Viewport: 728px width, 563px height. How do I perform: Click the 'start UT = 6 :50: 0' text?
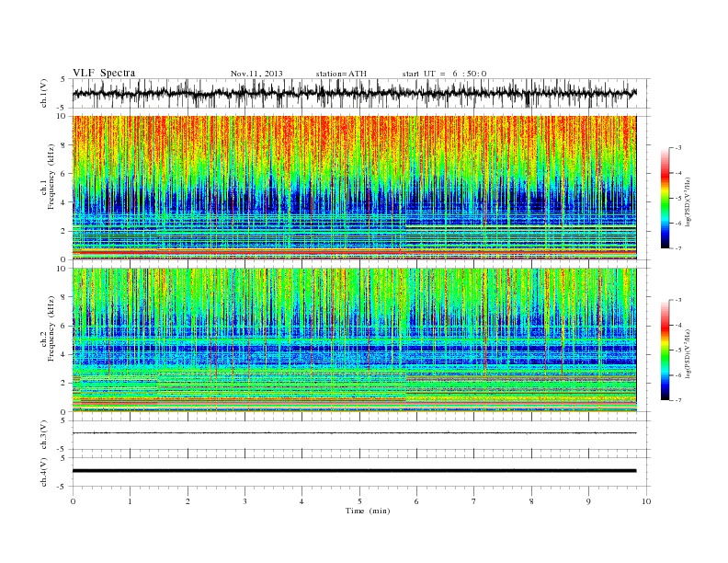tap(444, 74)
